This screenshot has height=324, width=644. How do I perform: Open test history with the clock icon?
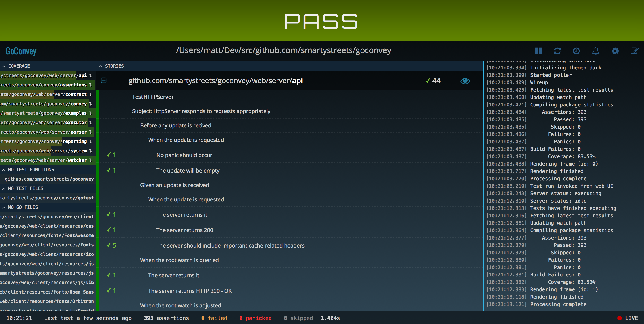pos(576,51)
